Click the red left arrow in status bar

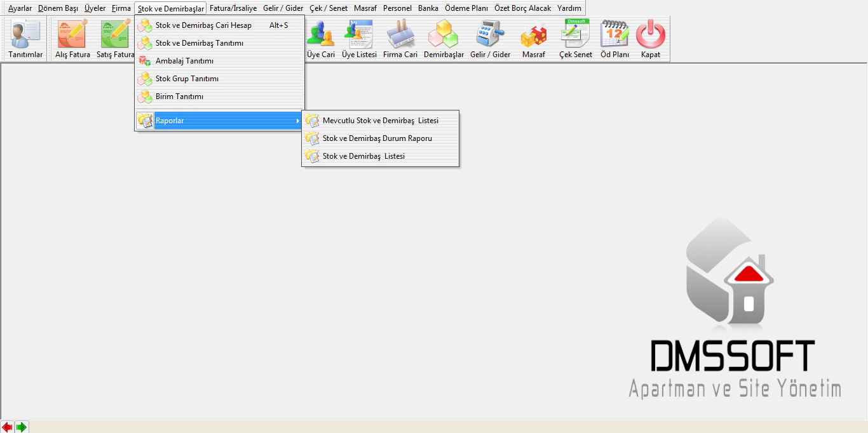click(8, 427)
